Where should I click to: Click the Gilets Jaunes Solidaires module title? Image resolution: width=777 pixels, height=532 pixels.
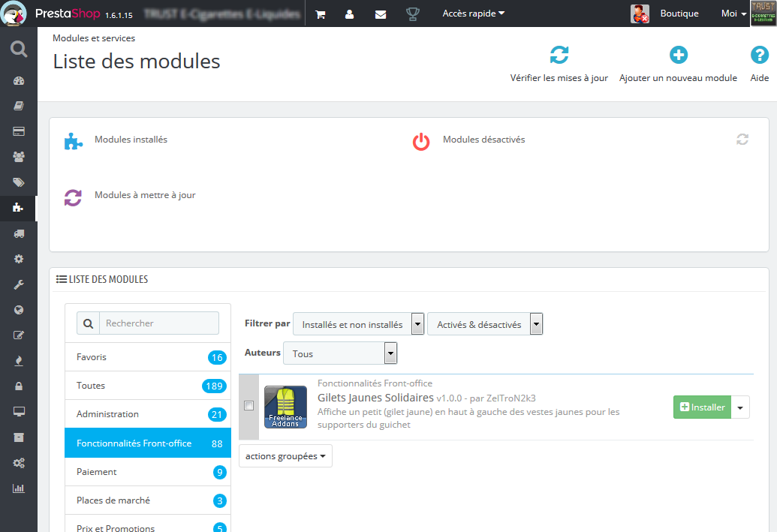(x=375, y=398)
